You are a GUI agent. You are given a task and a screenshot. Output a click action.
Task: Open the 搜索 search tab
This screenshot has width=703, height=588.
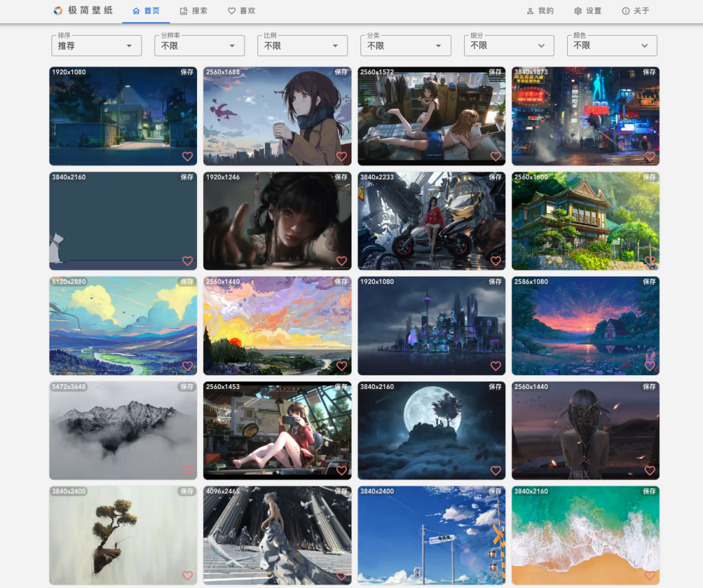[x=194, y=11]
